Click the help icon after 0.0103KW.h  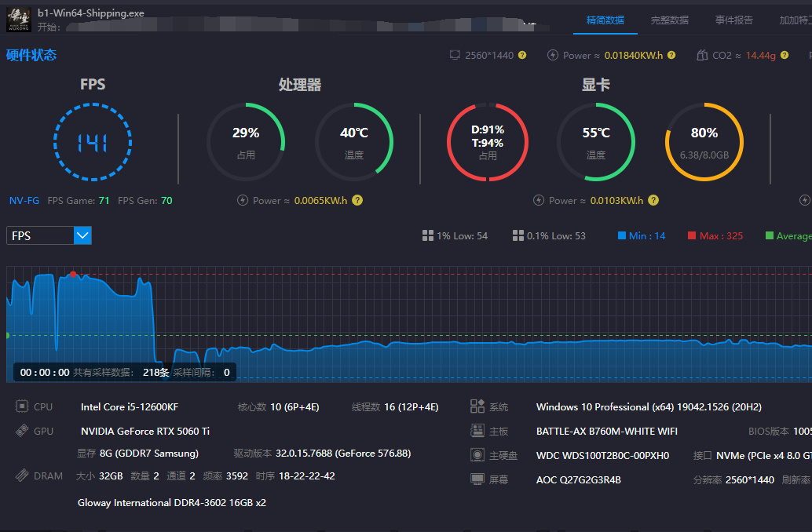(653, 200)
